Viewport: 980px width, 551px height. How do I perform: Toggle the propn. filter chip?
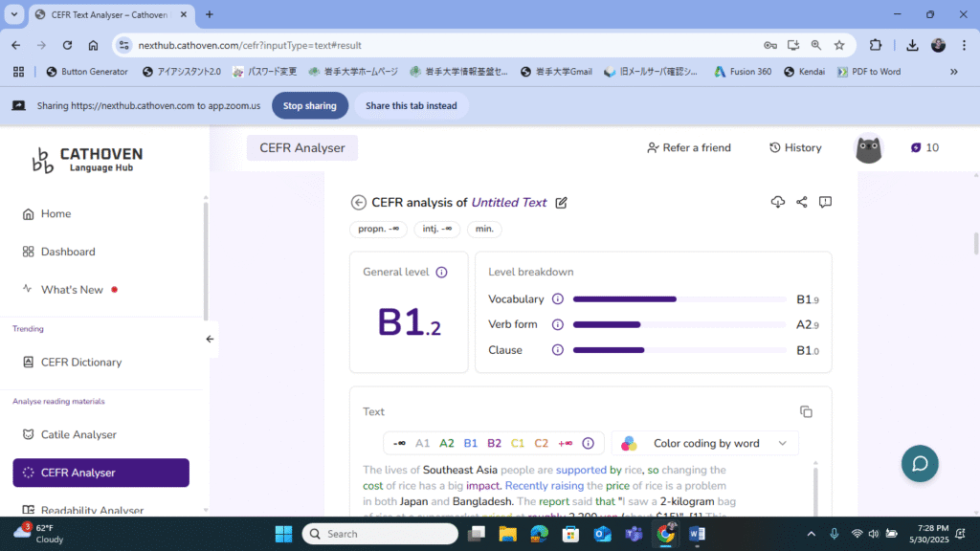click(x=379, y=230)
